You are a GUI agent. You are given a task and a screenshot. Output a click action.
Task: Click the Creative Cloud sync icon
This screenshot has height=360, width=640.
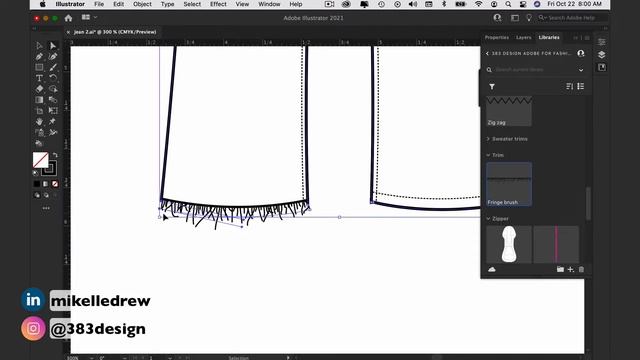click(x=492, y=269)
